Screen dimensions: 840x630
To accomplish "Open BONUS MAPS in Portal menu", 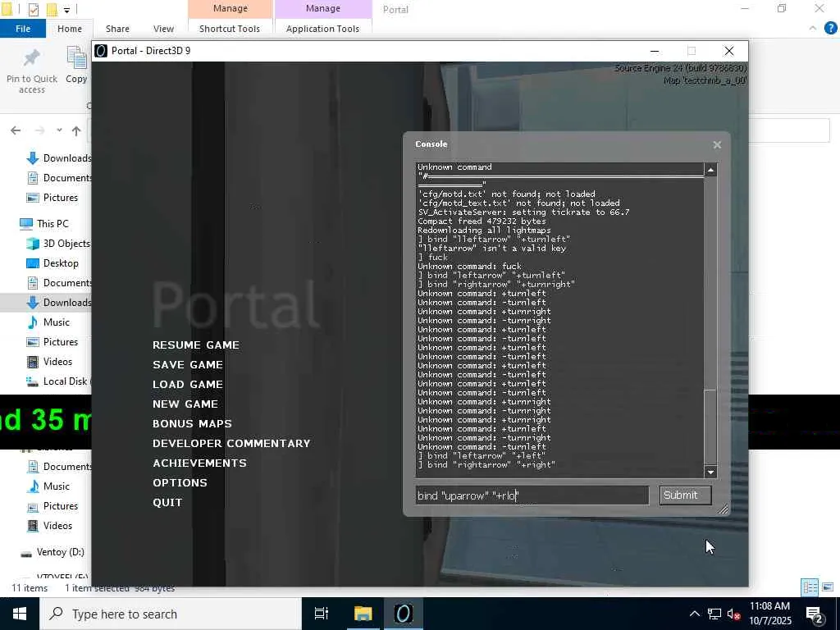I will [192, 424].
